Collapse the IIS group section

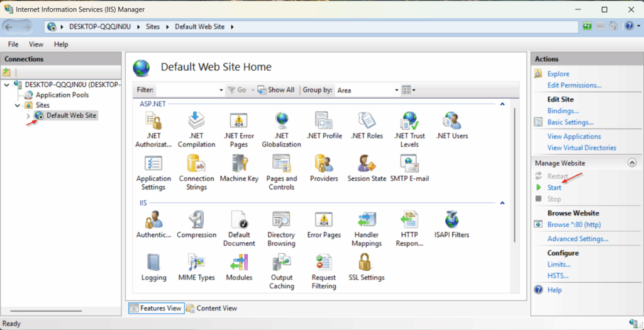click(x=502, y=203)
